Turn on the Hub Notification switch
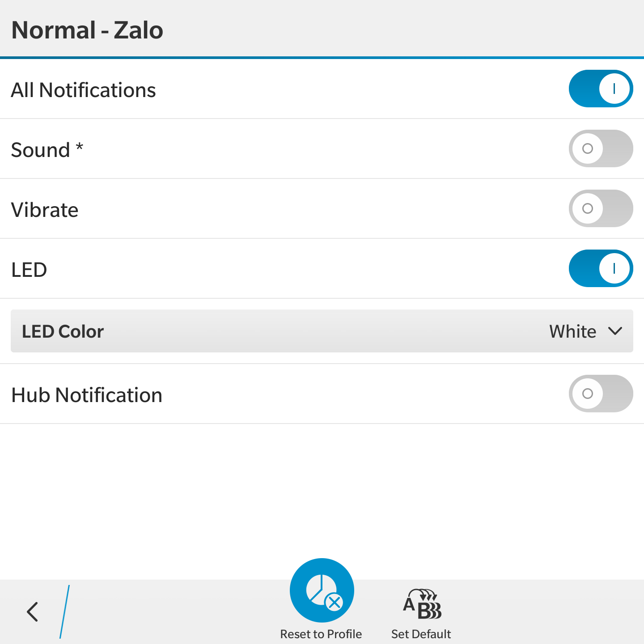Image resolution: width=644 pixels, height=644 pixels. [601, 394]
